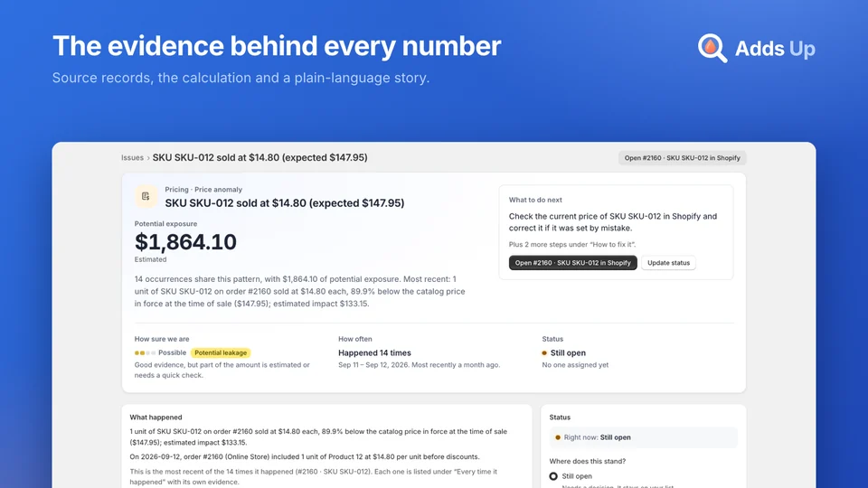The width and height of the screenshot is (868, 488).
Task: Click the gray Open #2160 button in header
Action: (682, 157)
